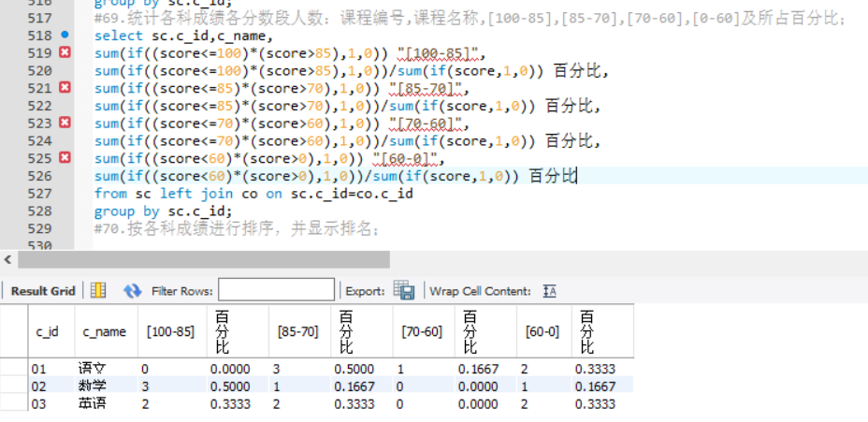Viewport: 868px width, 422px height.
Task: Click the 0.1667 cell in 语文 row
Action: (486, 369)
